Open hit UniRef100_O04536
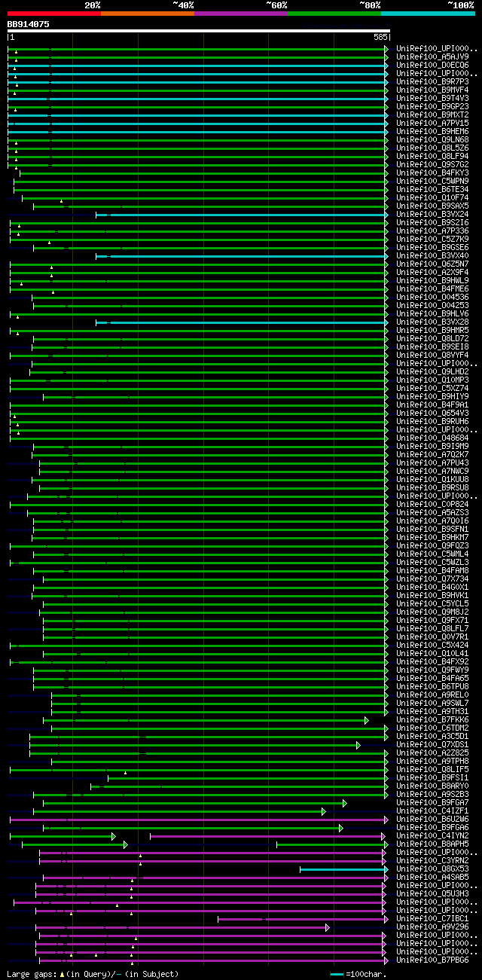Image resolution: width=482 pixels, height=980 pixels. 432,297
